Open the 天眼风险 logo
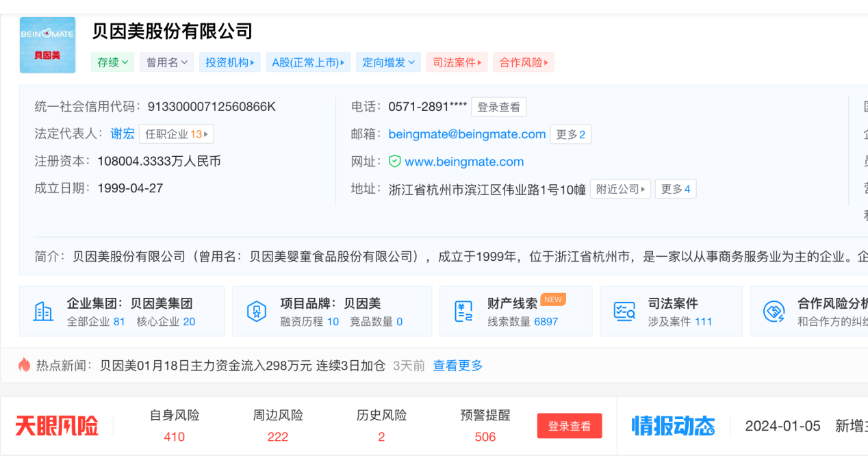The height and width of the screenshot is (456, 868). coord(57,425)
